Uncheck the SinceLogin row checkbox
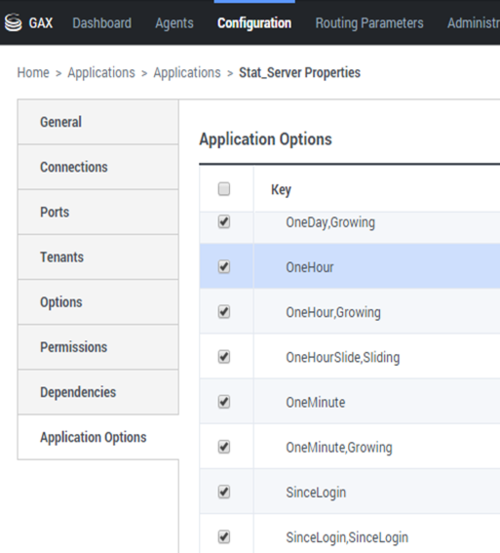 224,492
